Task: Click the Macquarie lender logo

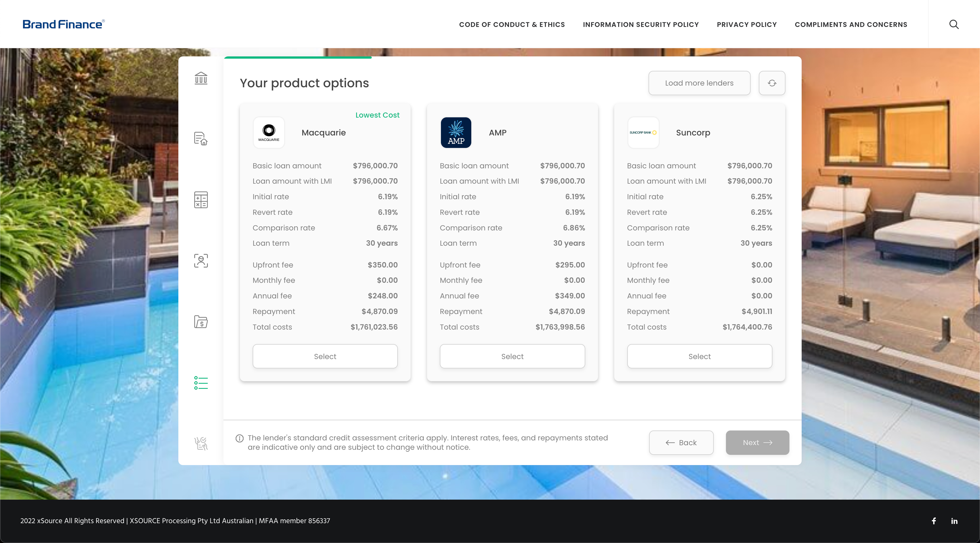Action: click(x=269, y=133)
